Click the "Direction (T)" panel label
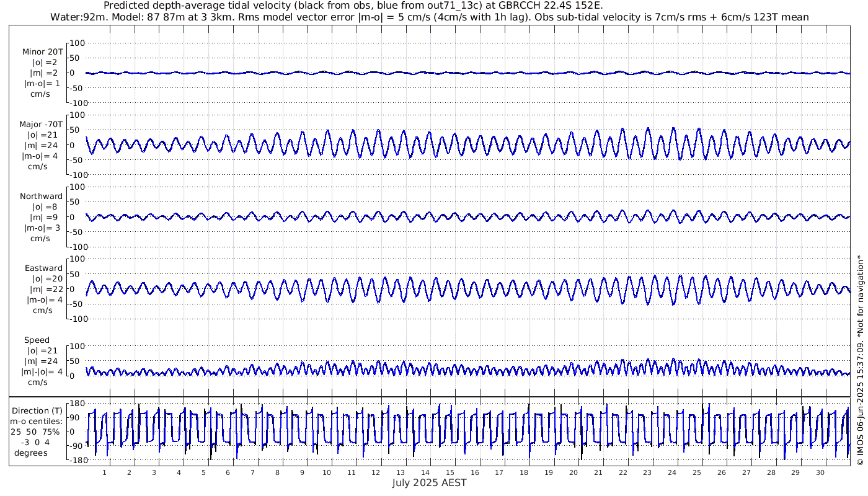 [38, 411]
